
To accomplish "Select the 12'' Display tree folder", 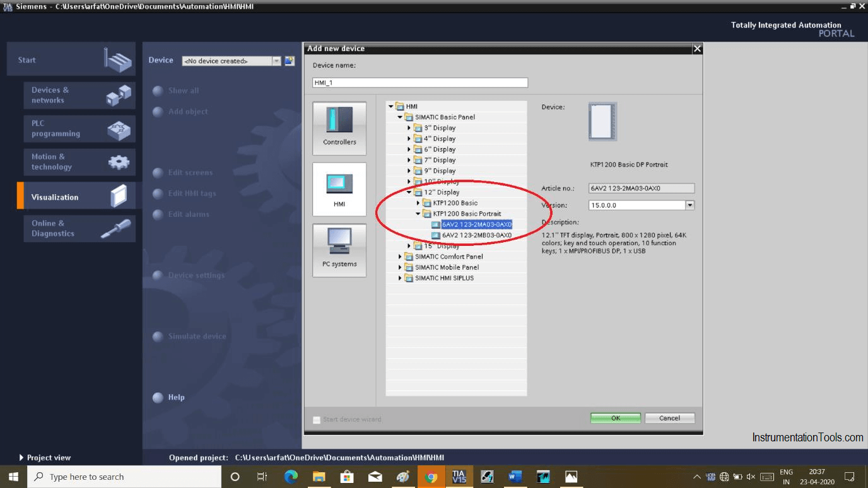I will pyautogui.click(x=442, y=192).
